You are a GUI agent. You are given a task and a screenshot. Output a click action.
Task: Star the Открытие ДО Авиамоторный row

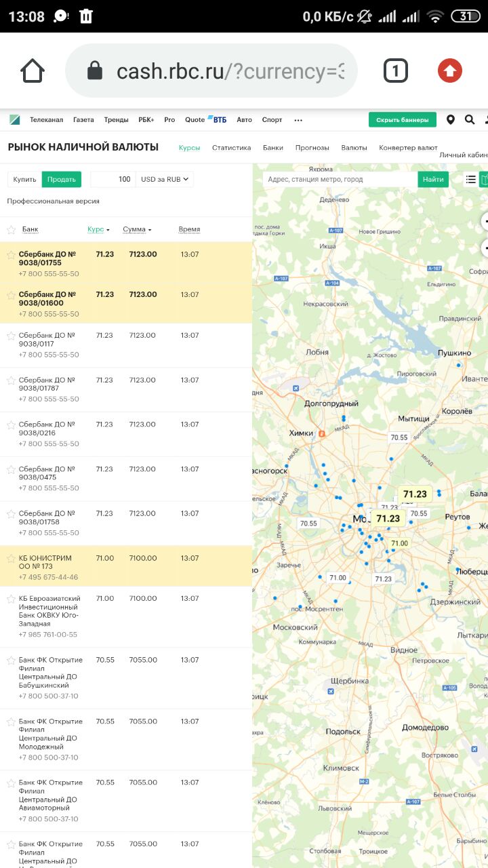point(11,783)
